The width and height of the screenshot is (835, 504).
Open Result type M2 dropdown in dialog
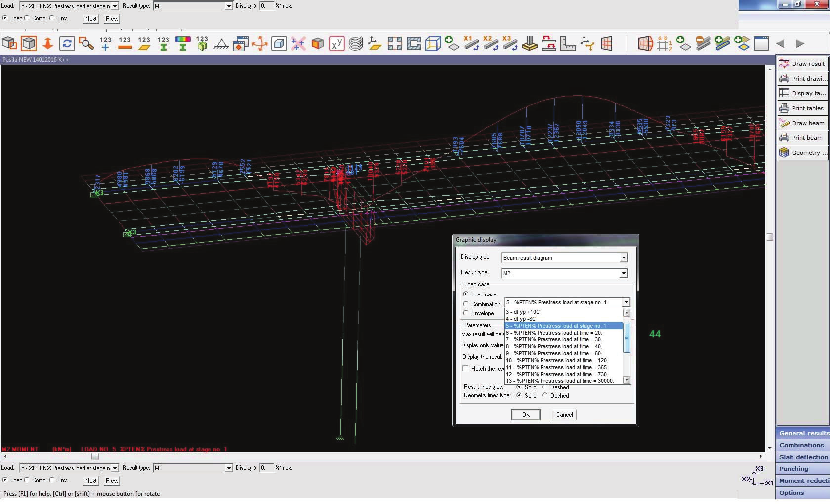coord(624,273)
